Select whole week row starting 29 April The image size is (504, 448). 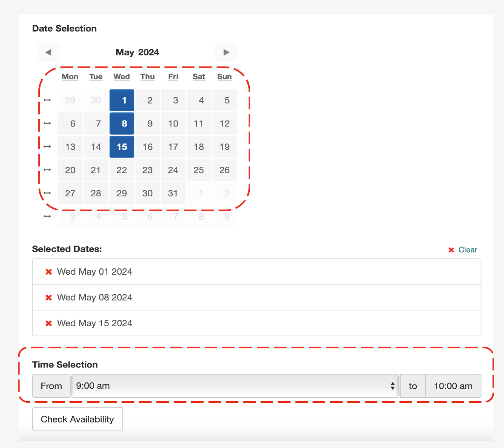(x=47, y=100)
